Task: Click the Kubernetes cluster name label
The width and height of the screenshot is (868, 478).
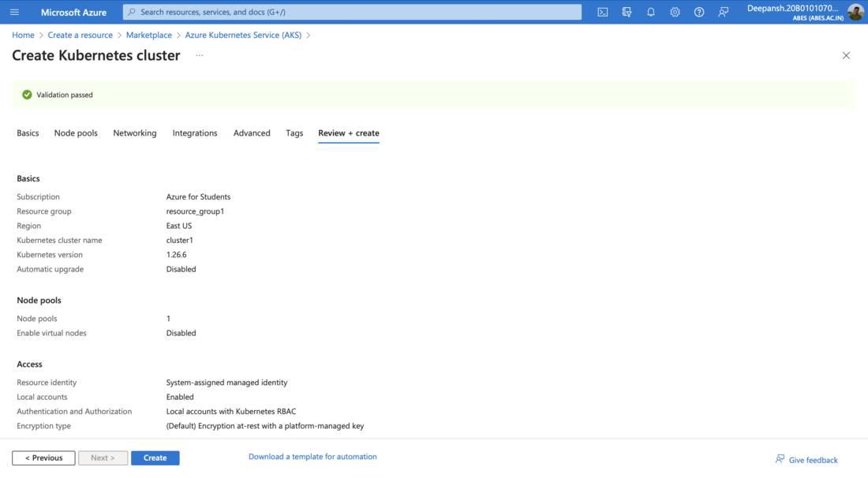Action: tap(59, 240)
